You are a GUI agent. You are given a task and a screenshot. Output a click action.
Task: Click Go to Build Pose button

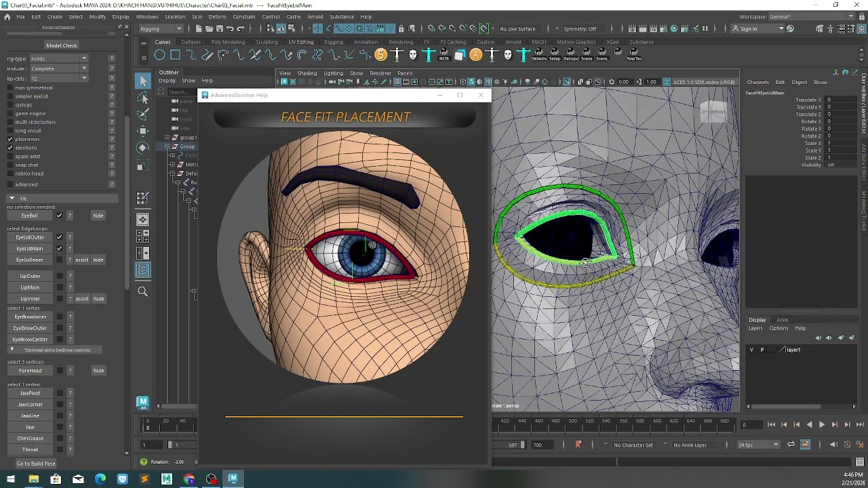point(36,464)
